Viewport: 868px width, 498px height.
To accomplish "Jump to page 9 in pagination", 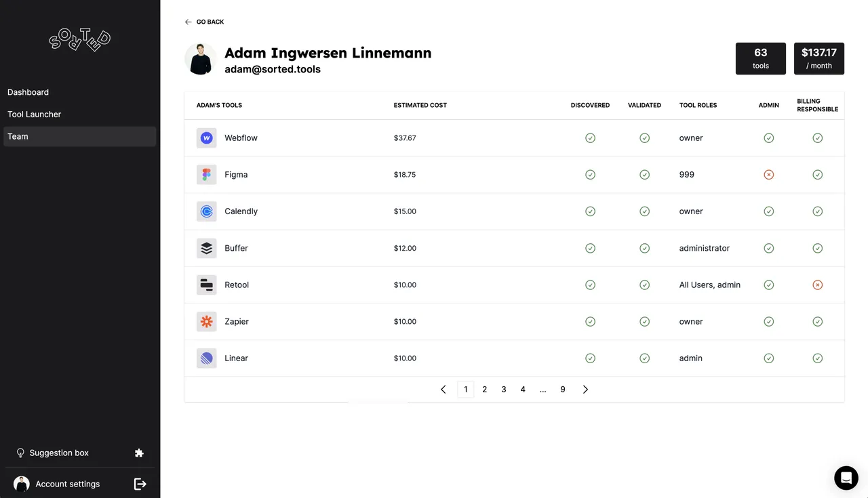I will 563,390.
